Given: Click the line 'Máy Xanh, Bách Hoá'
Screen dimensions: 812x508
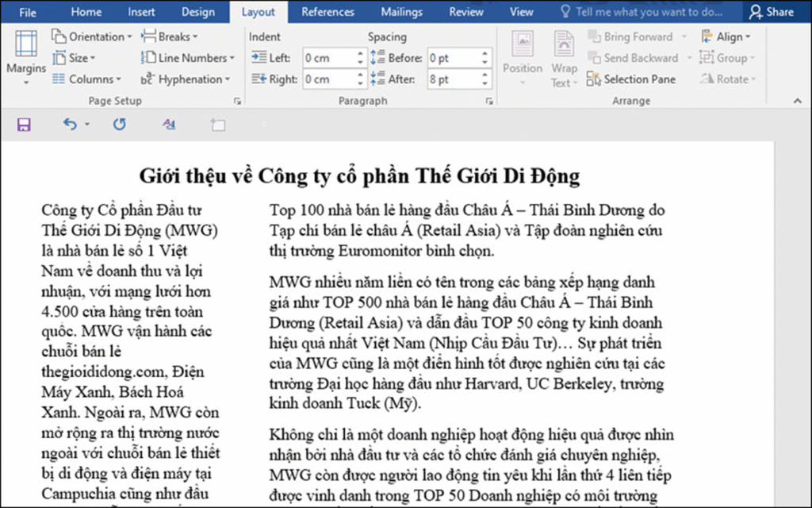Looking at the screenshot, I should coord(113,392).
